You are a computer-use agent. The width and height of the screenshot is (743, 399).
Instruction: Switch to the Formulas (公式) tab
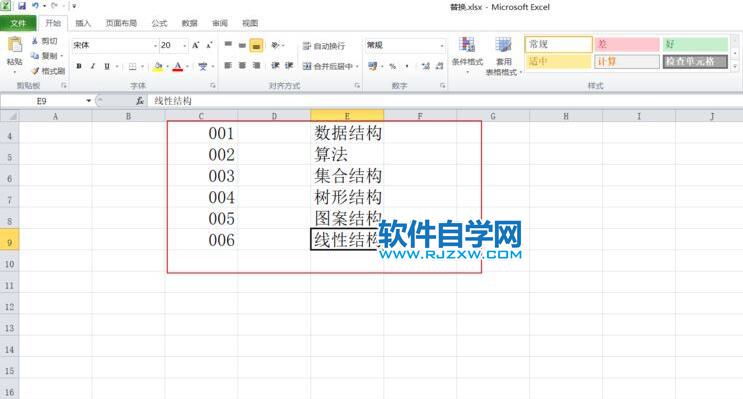point(159,23)
